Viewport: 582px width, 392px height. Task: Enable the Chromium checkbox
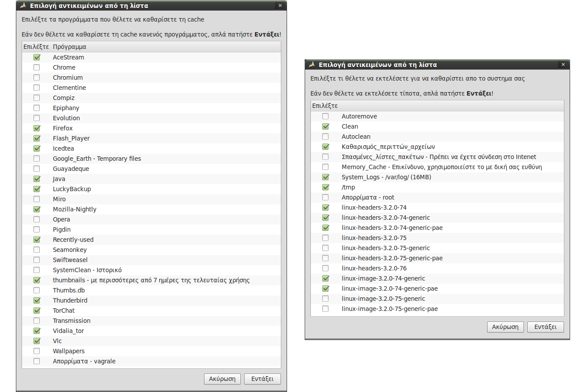tap(37, 78)
